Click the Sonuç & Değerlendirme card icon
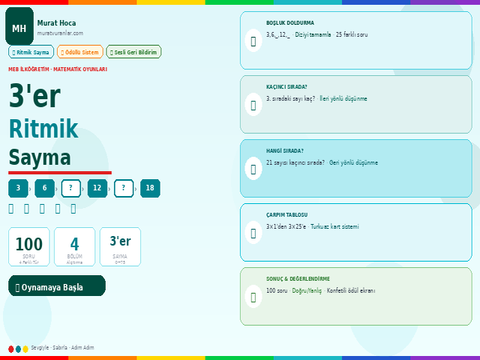 [x=253, y=297]
